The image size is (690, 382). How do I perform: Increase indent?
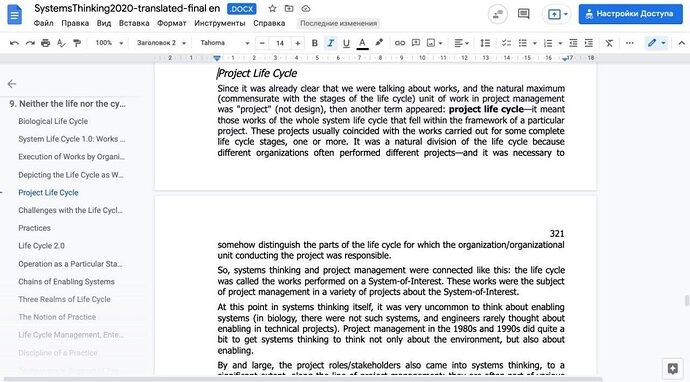coord(588,43)
